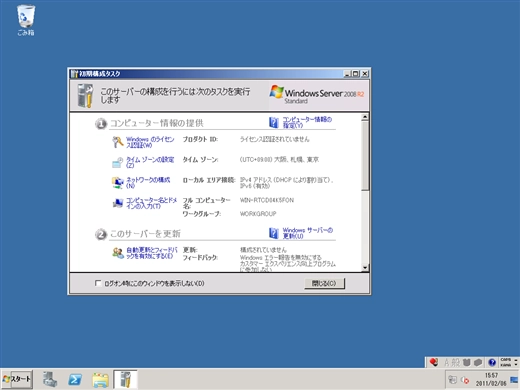Screen dimensions: 520x390
Task: Click the WIN-RTCD04K5FON computer name text
Action: (x=267, y=200)
